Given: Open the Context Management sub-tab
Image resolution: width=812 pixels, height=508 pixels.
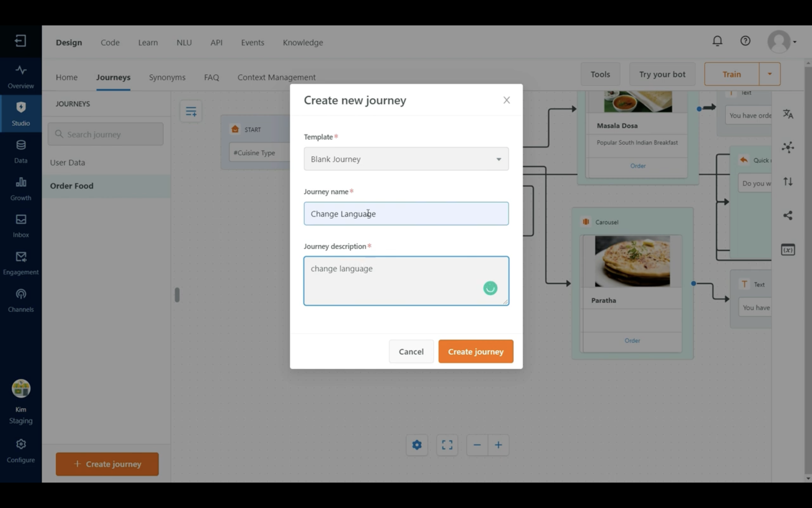Looking at the screenshot, I should [277, 77].
